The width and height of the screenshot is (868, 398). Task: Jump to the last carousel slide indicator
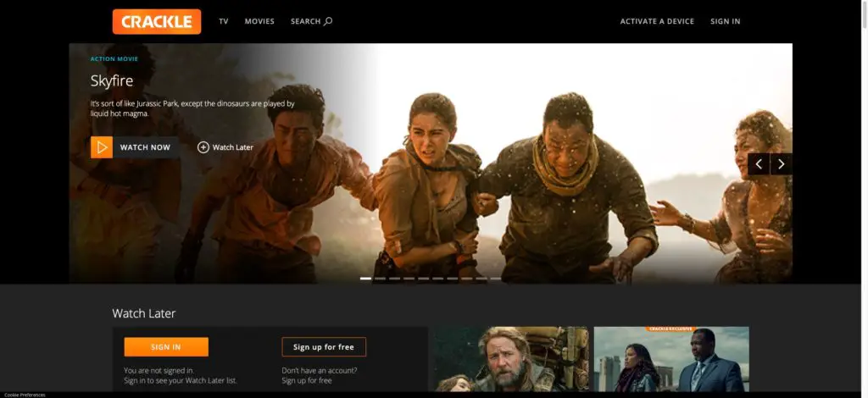(x=496, y=279)
